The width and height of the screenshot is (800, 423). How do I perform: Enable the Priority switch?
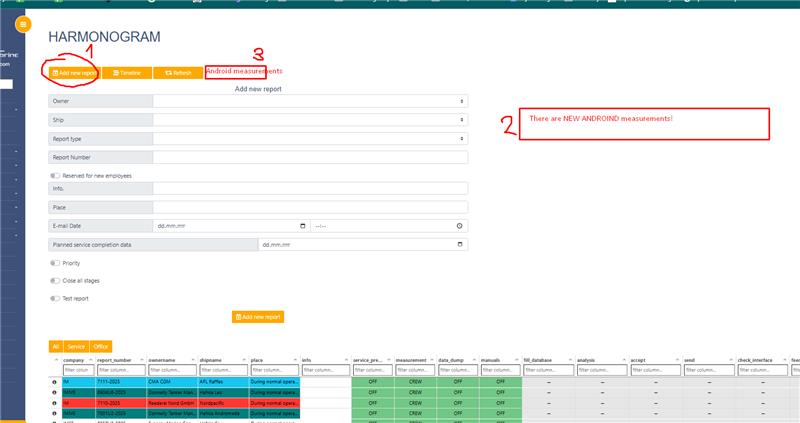pyautogui.click(x=55, y=263)
